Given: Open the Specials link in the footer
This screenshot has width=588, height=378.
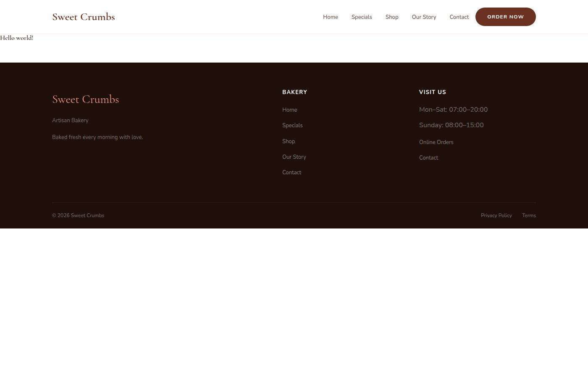Looking at the screenshot, I should (292, 125).
